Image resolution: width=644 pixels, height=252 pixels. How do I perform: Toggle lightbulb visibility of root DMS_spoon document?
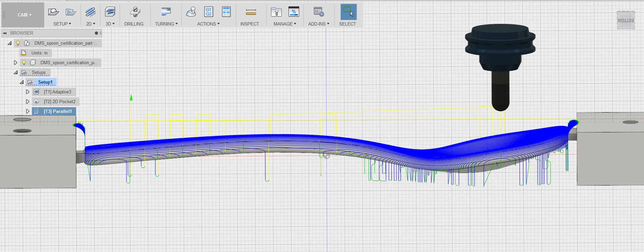18,43
